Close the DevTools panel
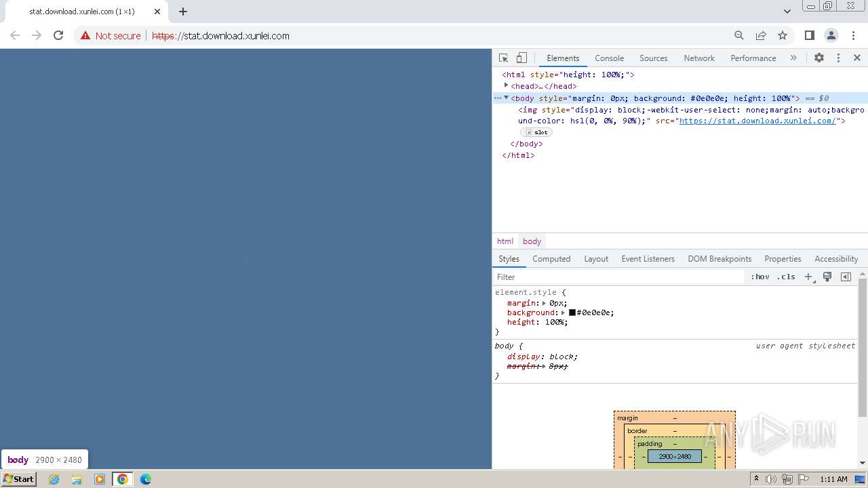This screenshot has height=488, width=868. pos(857,58)
